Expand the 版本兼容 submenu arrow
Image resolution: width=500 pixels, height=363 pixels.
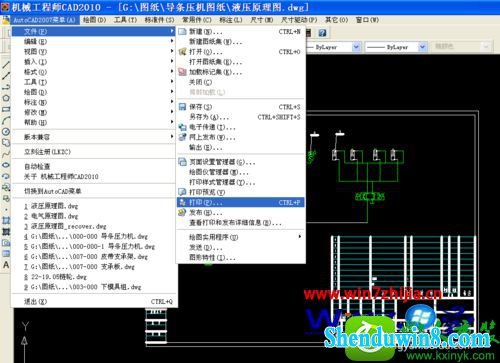coord(172,137)
